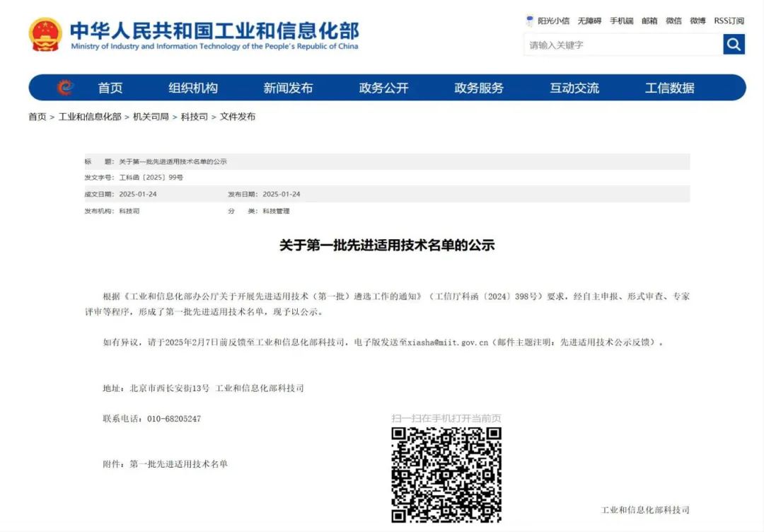Type in the 请输入关键字 search field
764x532 pixels.
coord(623,45)
